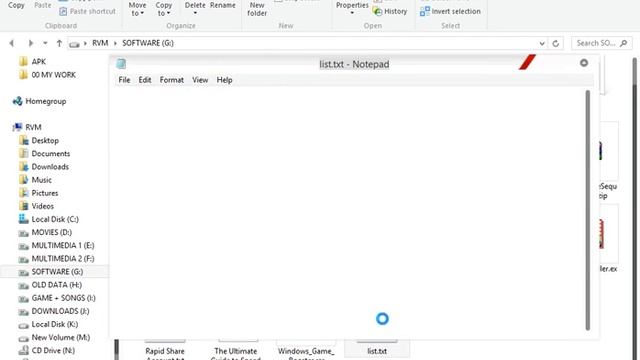Image resolution: width=640 pixels, height=360 pixels.
Task: Open Downloads in the navigation pane
Action: click(50, 167)
